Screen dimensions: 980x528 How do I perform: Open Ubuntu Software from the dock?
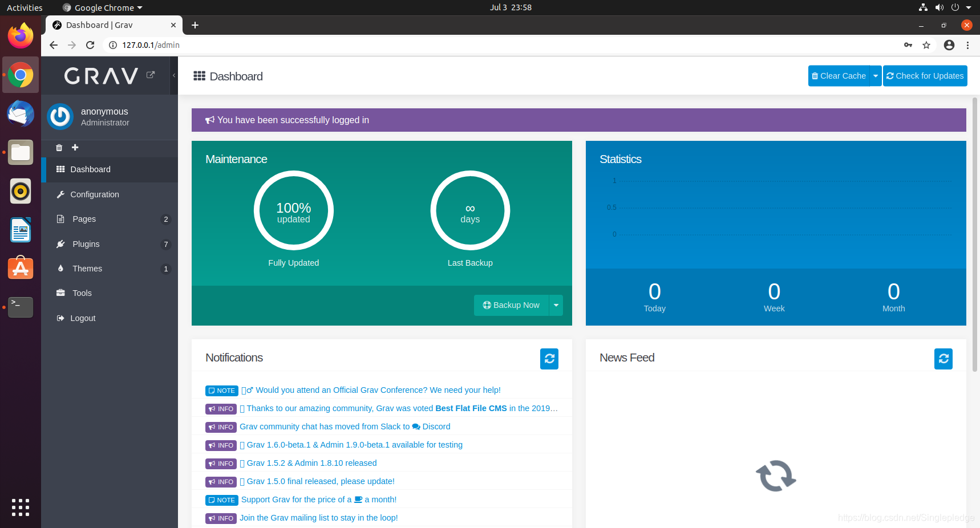click(21, 268)
